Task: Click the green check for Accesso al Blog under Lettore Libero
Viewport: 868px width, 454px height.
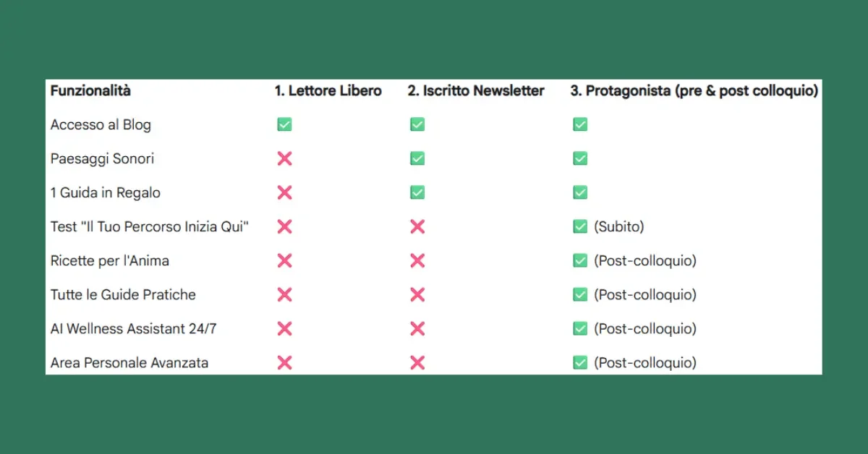Action: tap(284, 125)
